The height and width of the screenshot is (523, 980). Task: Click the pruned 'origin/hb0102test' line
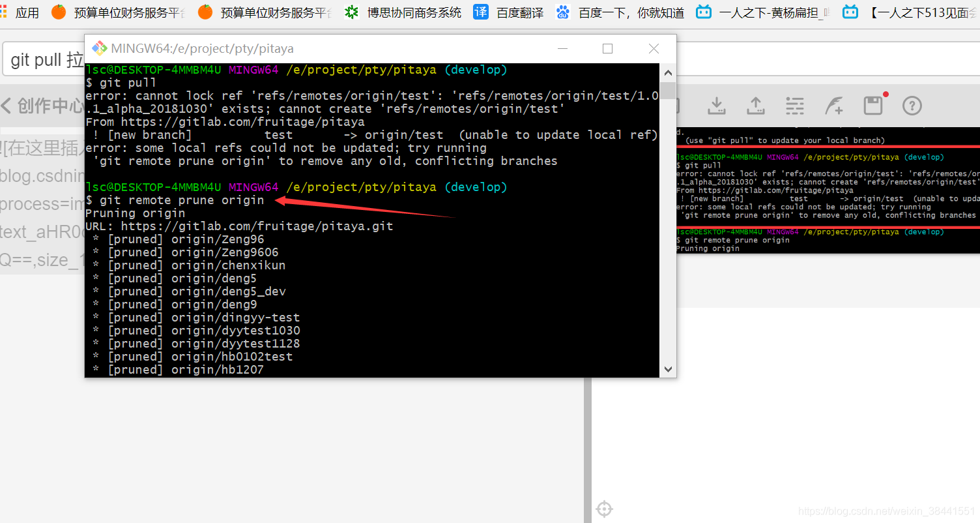pyautogui.click(x=193, y=357)
